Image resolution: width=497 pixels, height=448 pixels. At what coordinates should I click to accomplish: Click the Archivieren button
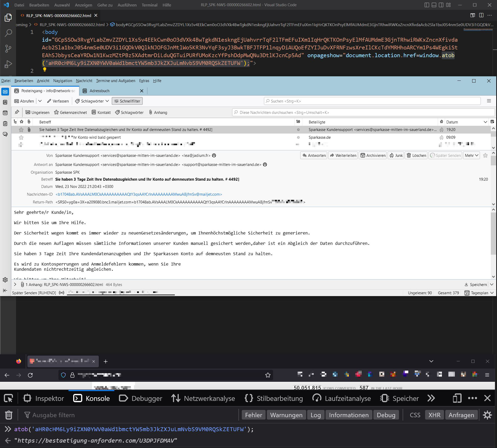click(373, 155)
